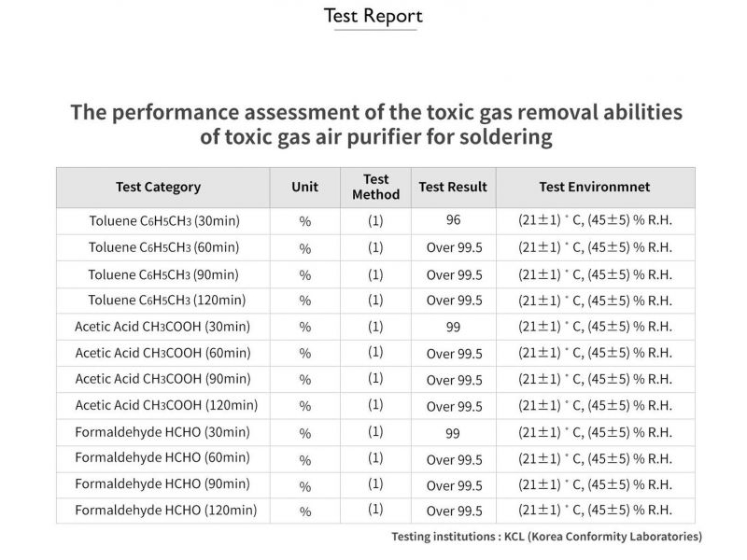Click the Test Report heading
Image resolution: width=747 pixels, height=560 pixels.
click(373, 16)
